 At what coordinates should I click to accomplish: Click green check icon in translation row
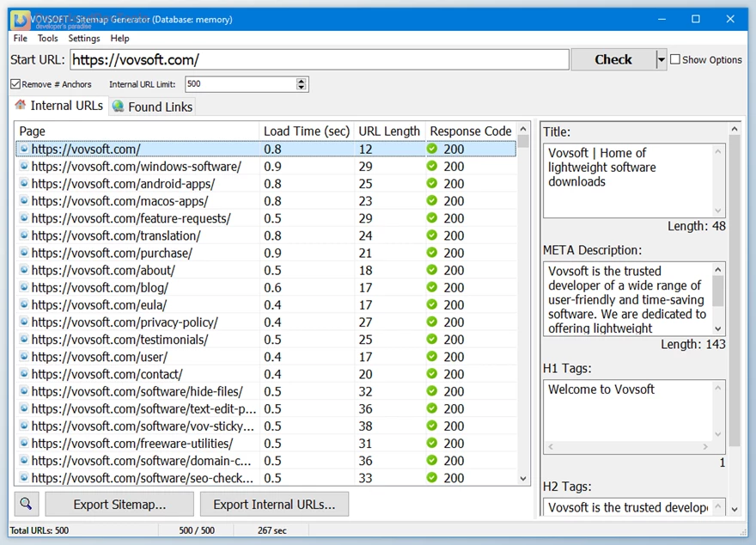(432, 236)
